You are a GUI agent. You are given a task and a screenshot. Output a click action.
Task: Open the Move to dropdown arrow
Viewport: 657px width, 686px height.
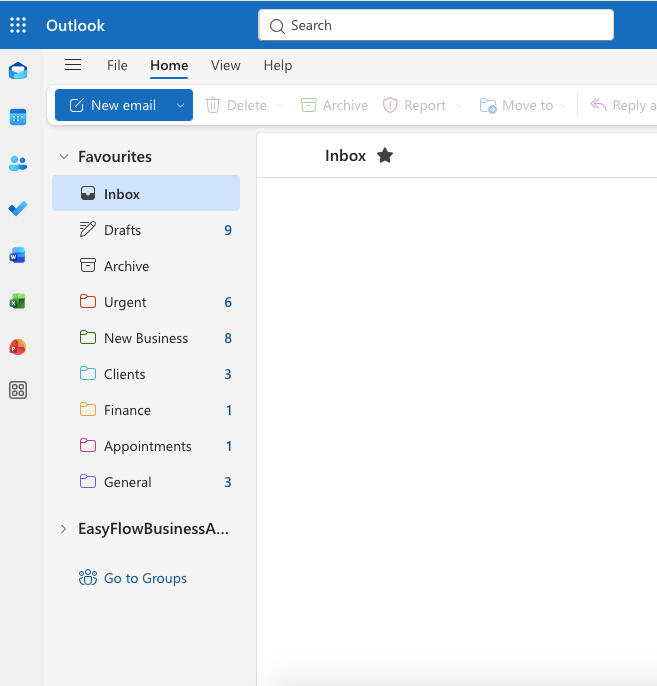563,105
